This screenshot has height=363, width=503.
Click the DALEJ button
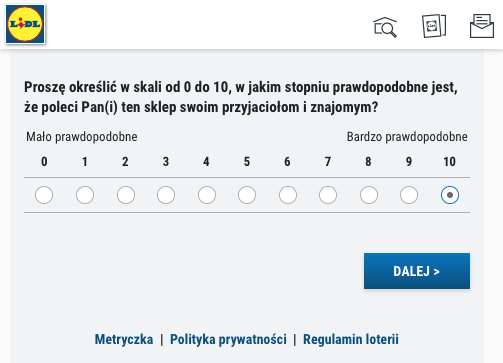click(x=417, y=271)
